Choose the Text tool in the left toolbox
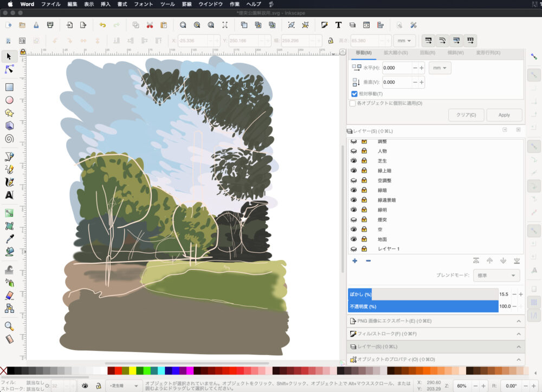Image resolution: width=542 pixels, height=392 pixels. (9, 195)
